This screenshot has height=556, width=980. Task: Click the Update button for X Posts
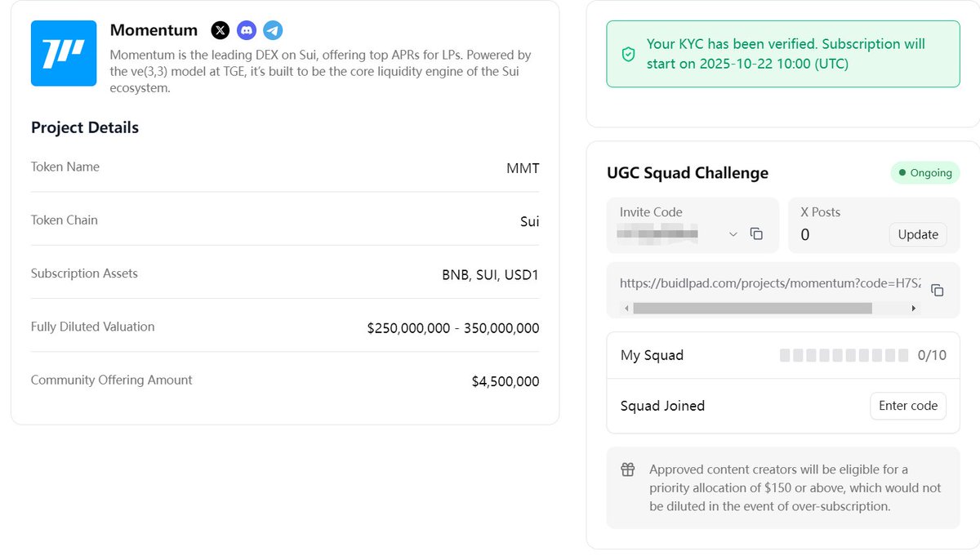pos(918,234)
